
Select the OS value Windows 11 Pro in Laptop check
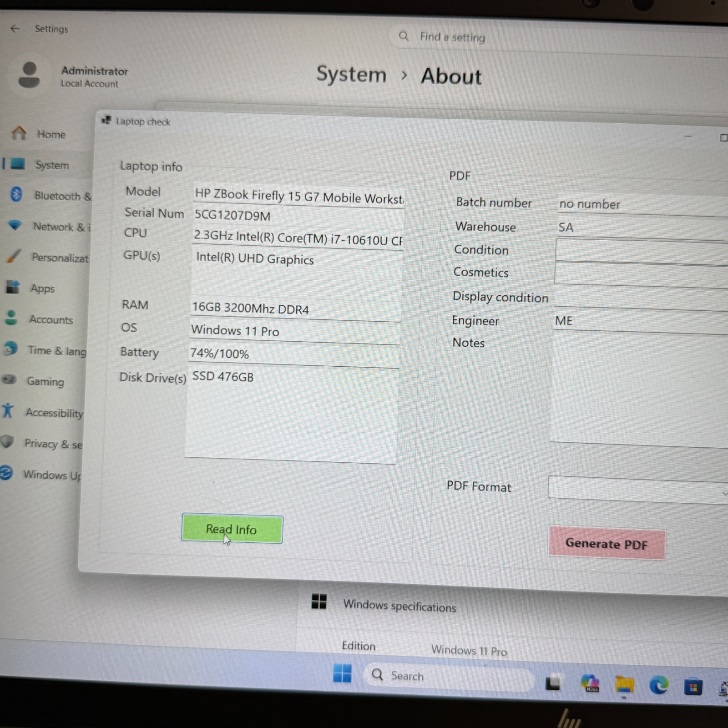pos(235,330)
